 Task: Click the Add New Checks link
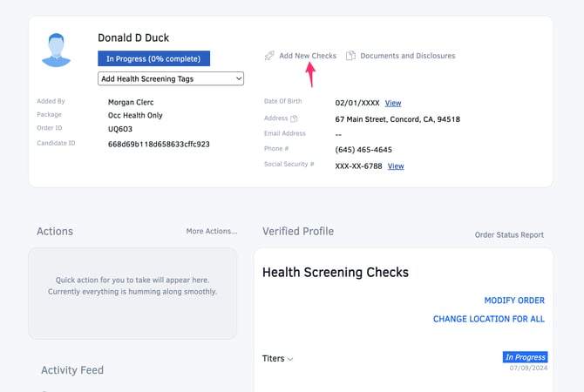308,56
